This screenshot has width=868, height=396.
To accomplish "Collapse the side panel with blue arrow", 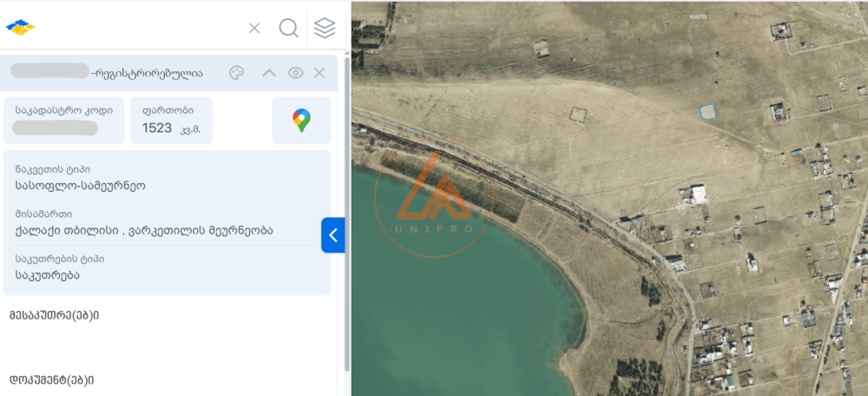I will (333, 235).
